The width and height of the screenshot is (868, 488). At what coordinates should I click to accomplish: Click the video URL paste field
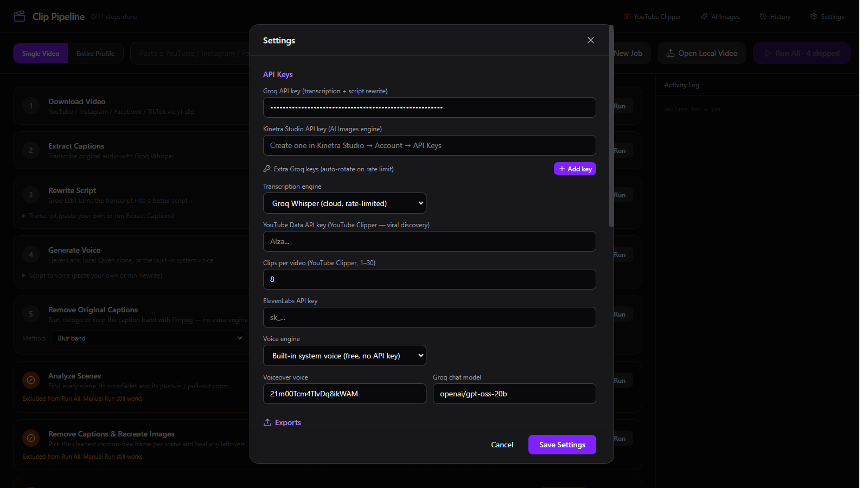(x=190, y=53)
